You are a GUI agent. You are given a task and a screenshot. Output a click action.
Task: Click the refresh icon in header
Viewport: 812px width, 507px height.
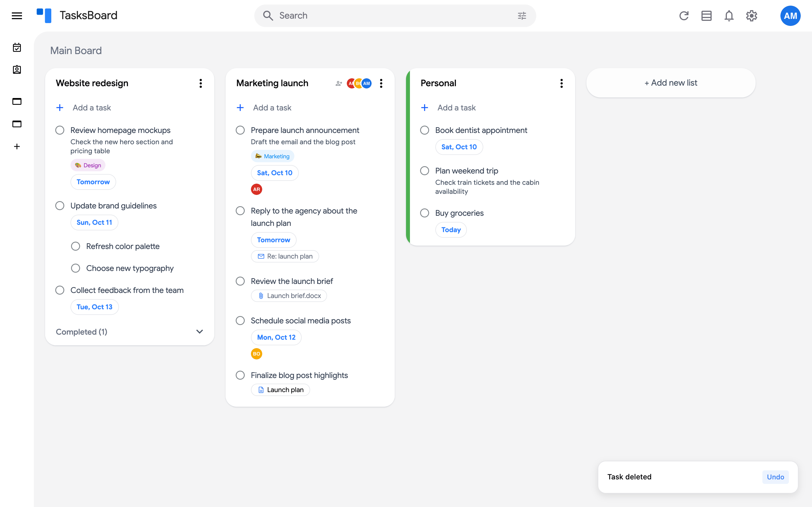click(x=684, y=16)
